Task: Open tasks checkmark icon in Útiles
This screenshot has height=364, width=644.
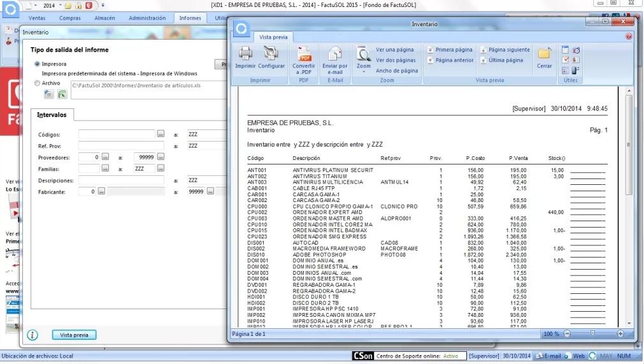Action: 566,61
